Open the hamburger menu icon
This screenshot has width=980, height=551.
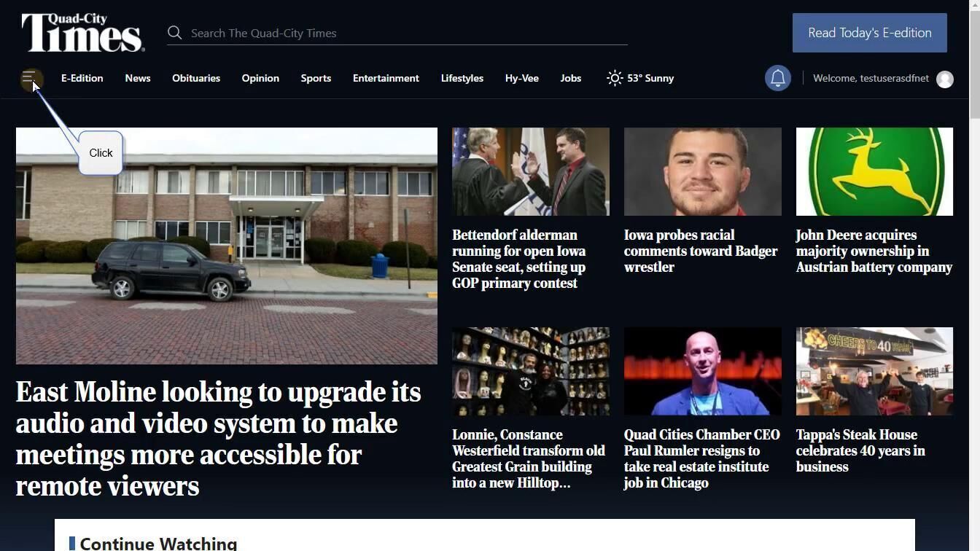[x=30, y=79]
